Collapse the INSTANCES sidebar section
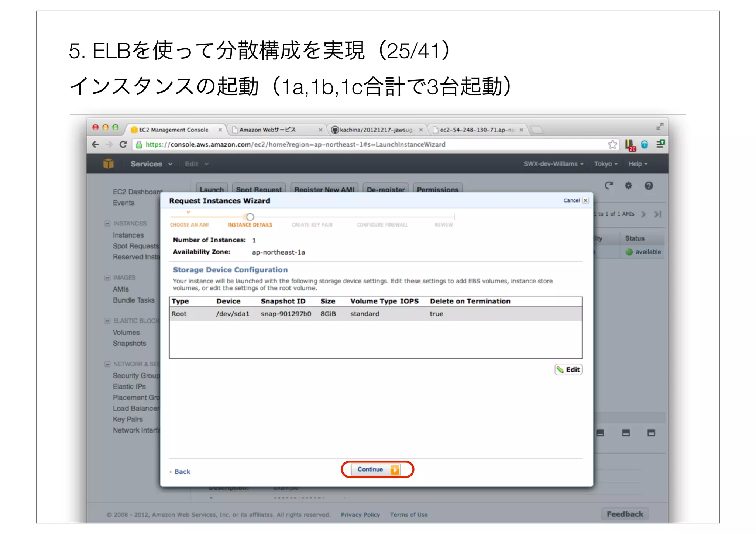 tap(107, 224)
